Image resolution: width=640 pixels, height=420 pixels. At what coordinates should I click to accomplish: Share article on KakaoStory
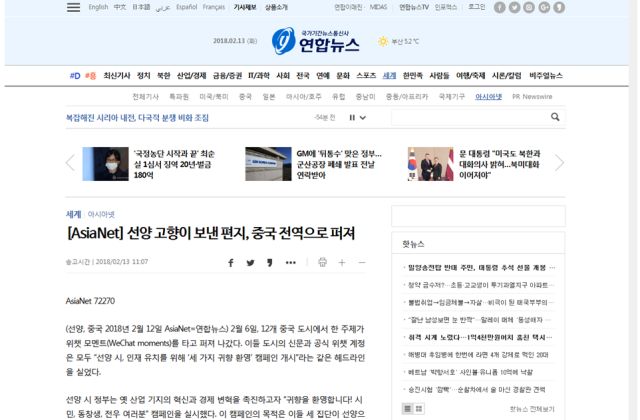[x=269, y=262]
